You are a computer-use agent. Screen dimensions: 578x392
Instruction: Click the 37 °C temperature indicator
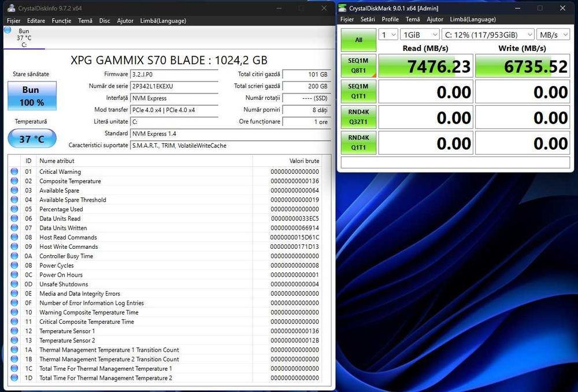pos(32,139)
